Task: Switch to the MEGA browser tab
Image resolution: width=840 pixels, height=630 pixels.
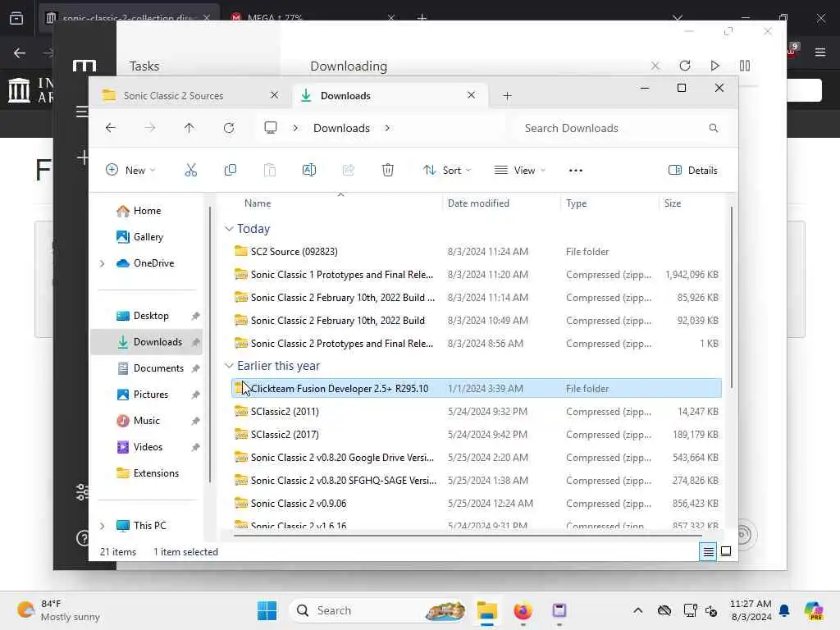Action: [274, 18]
